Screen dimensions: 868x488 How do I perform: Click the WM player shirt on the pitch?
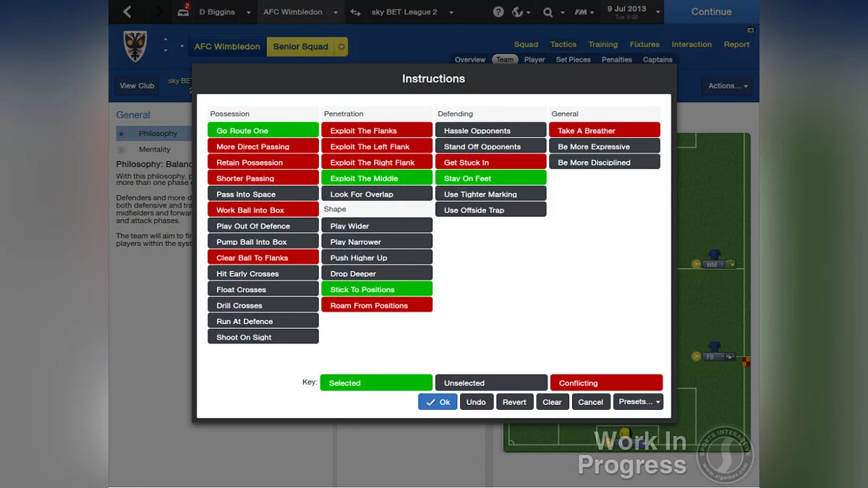(x=715, y=254)
